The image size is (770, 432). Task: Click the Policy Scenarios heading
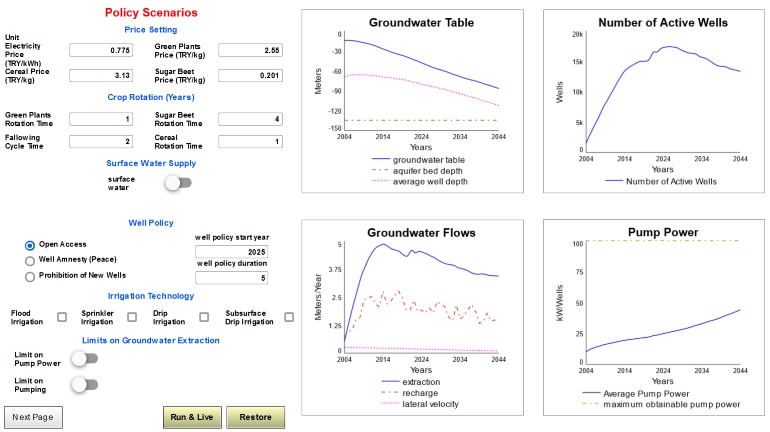pyautogui.click(x=151, y=13)
